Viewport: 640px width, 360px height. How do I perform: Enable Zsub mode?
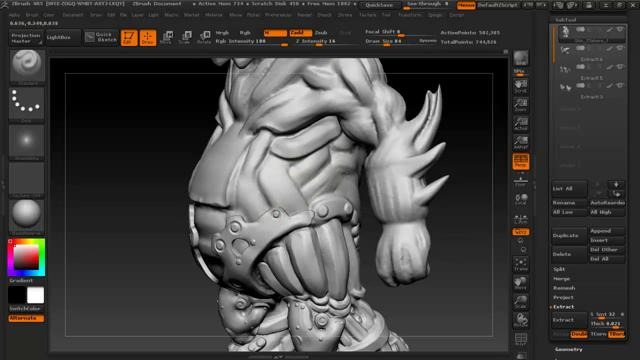321,33
